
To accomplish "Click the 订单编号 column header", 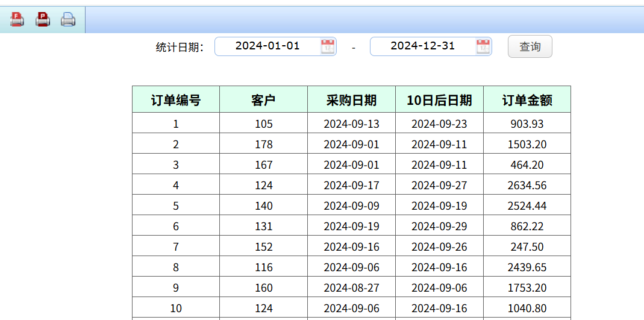I will coord(176,99).
